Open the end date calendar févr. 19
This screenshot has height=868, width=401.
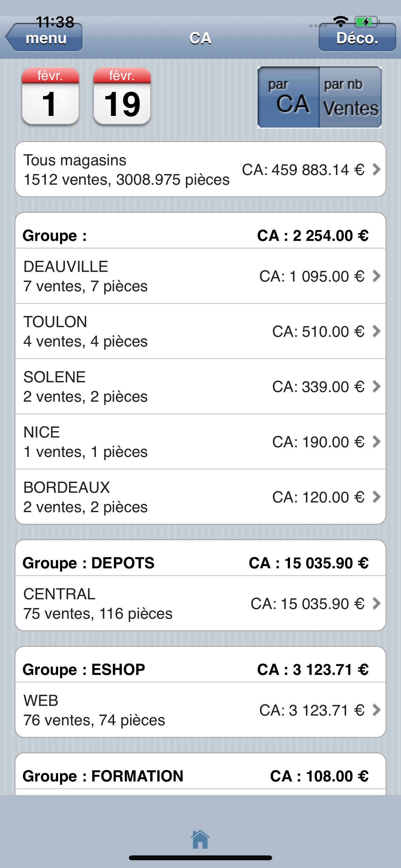[x=122, y=96]
